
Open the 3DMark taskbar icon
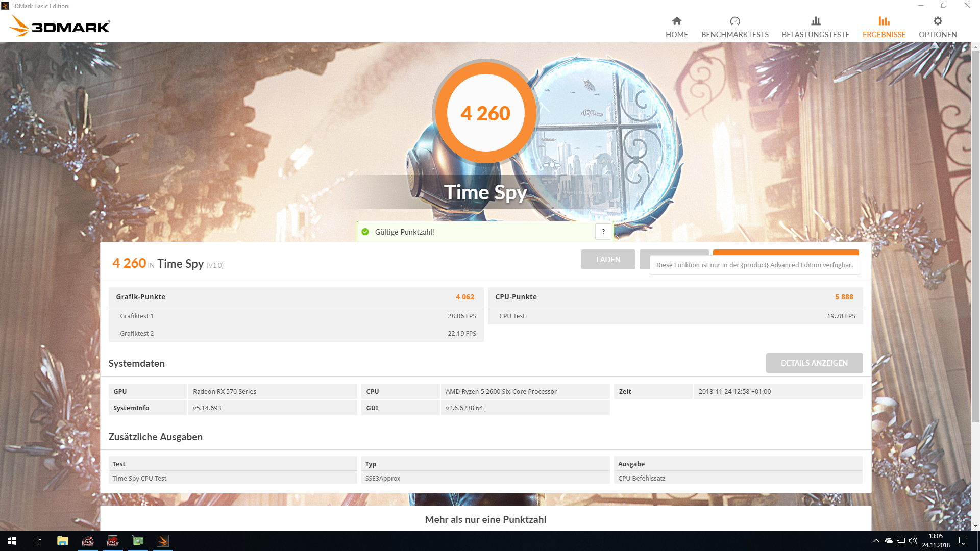[162, 541]
